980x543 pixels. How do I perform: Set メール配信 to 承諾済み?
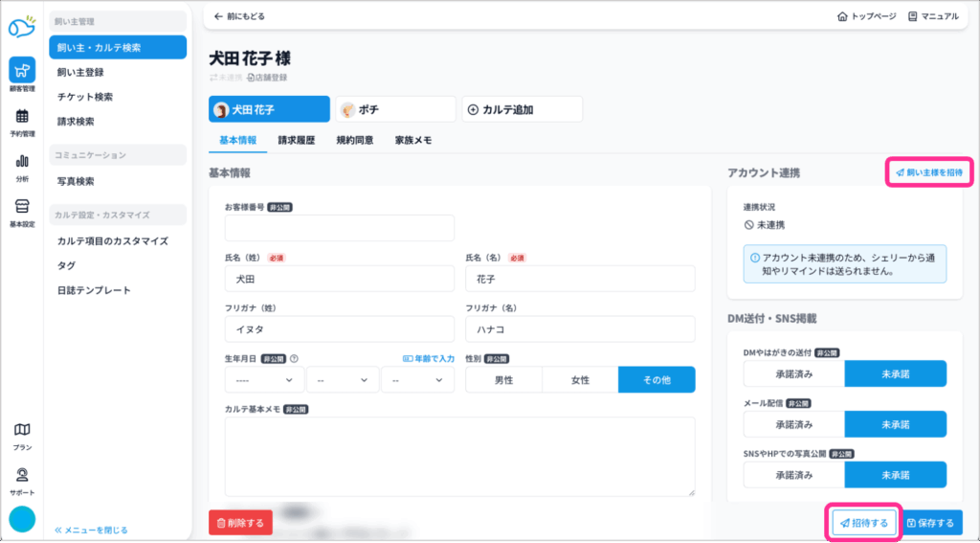(793, 424)
